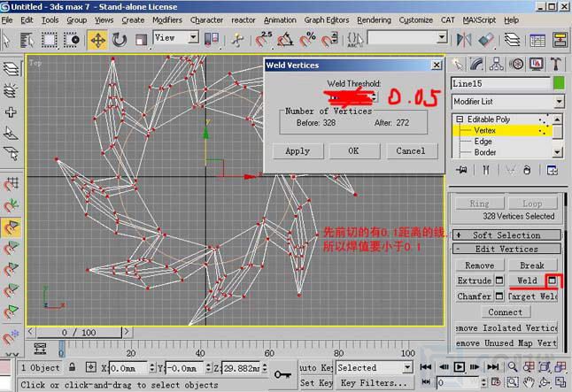Toggle Window/Crossing selection mode
Image resolution: width=572 pixels, height=392 pixels.
pos(72,40)
